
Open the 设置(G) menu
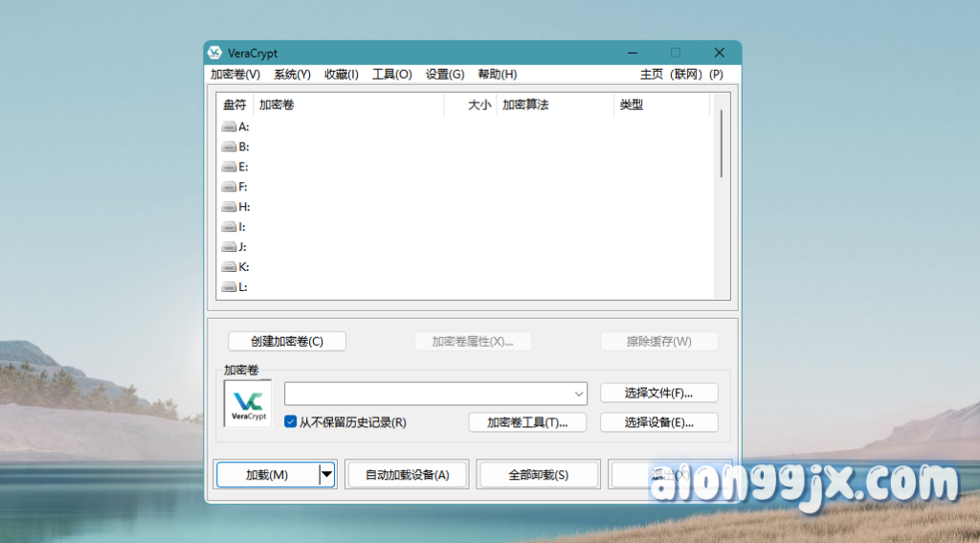(x=444, y=74)
